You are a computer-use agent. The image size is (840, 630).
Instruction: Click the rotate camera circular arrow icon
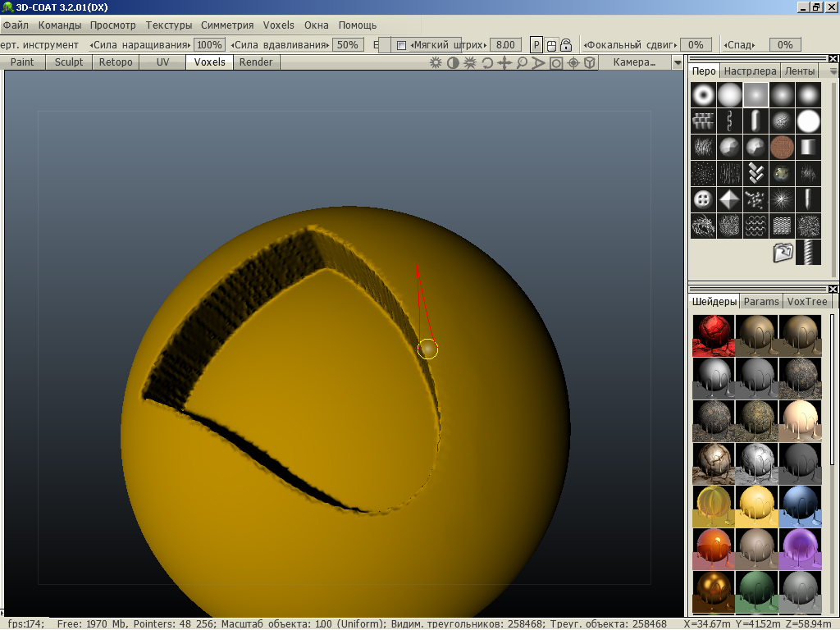pyautogui.click(x=487, y=63)
